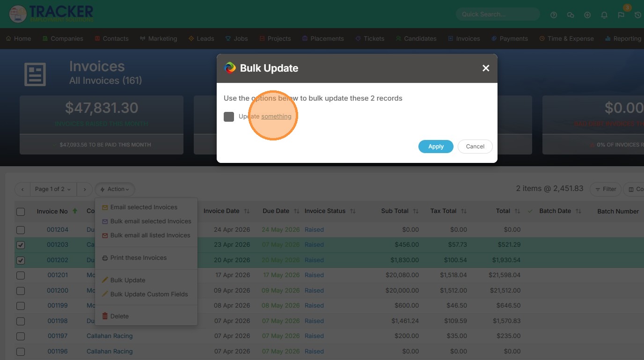Viewport: 644px width, 360px height.
Task: Open invoice 001196 link
Action: (x=58, y=351)
